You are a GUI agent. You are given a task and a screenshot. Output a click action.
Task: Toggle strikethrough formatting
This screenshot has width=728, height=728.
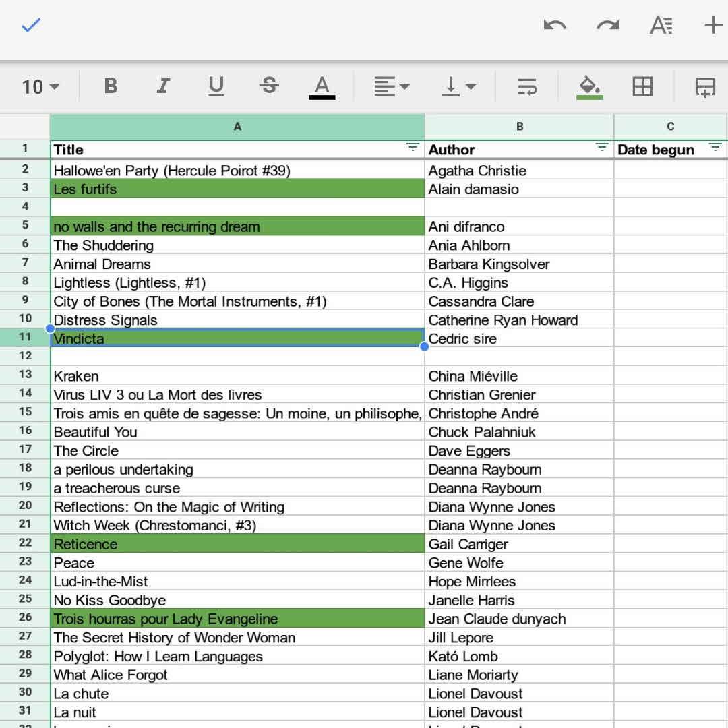[269, 86]
